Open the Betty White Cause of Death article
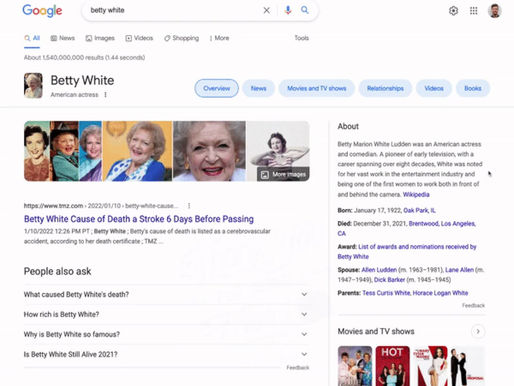Image resolution: width=514 pixels, height=386 pixels. 139,219
